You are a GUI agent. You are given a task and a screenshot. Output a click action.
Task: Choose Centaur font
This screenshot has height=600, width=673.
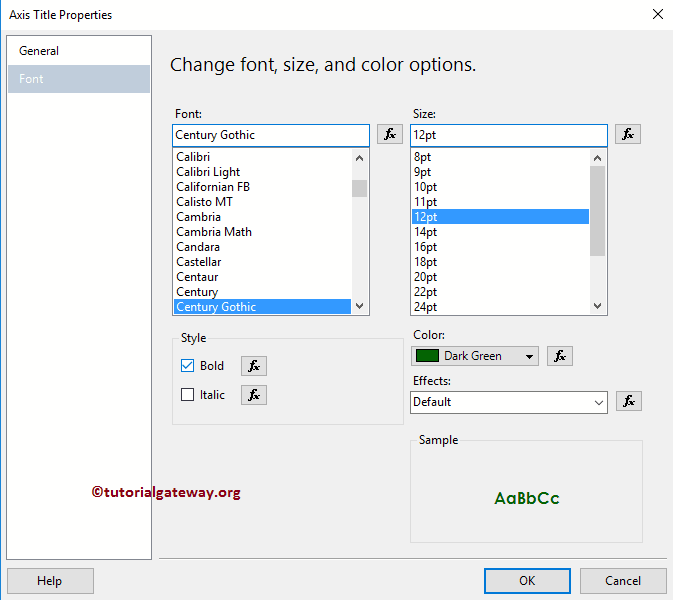262,277
